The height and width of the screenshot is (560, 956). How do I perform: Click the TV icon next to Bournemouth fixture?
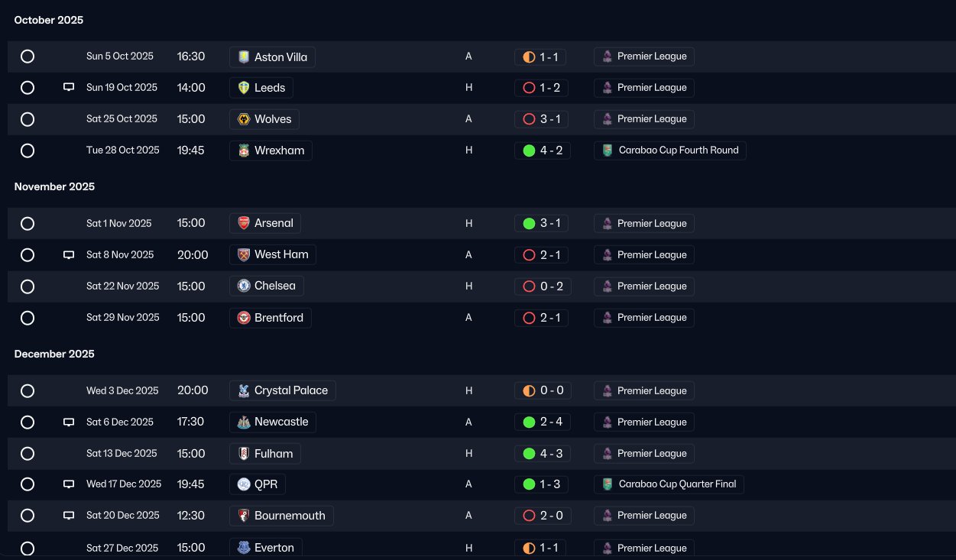69,516
